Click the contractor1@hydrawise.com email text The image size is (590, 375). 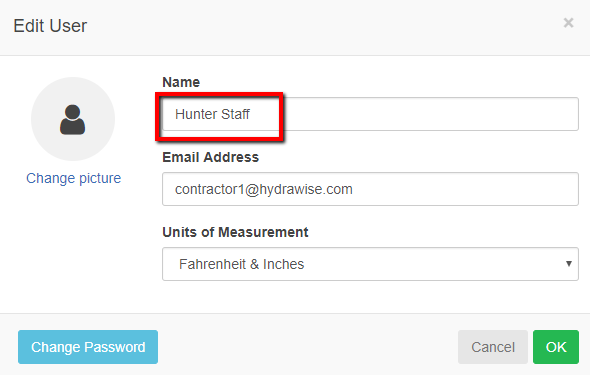click(263, 189)
